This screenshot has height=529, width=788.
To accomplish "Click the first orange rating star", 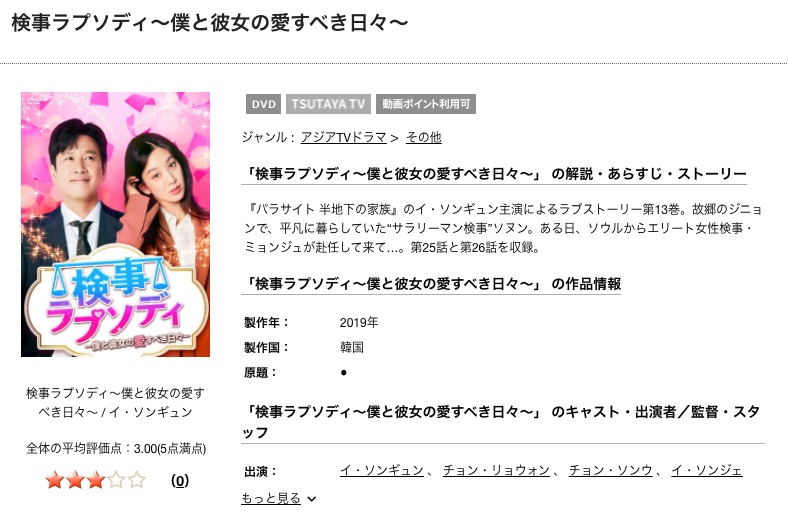I will (x=54, y=480).
